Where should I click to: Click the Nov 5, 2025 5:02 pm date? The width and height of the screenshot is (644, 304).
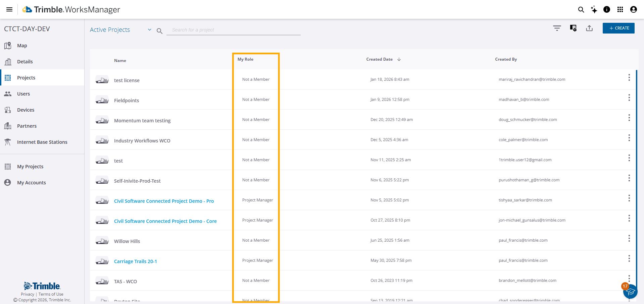[390, 200]
